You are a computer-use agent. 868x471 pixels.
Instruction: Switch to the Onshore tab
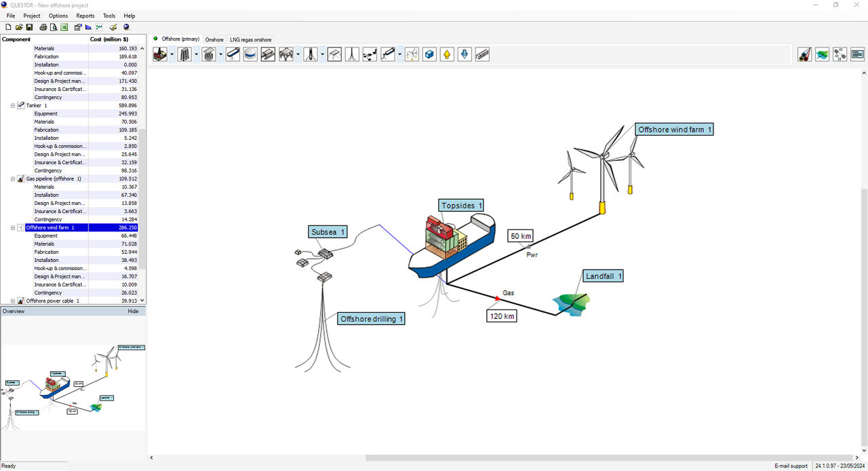tap(214, 40)
